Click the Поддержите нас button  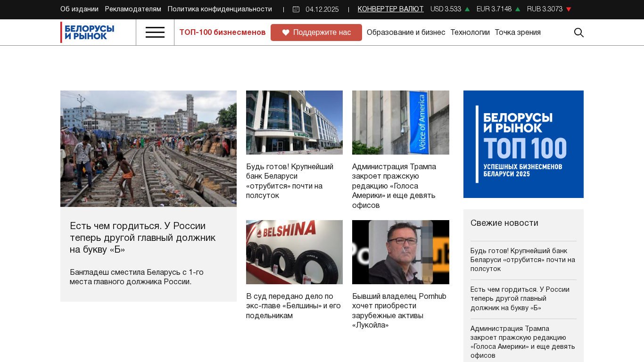pos(316,33)
